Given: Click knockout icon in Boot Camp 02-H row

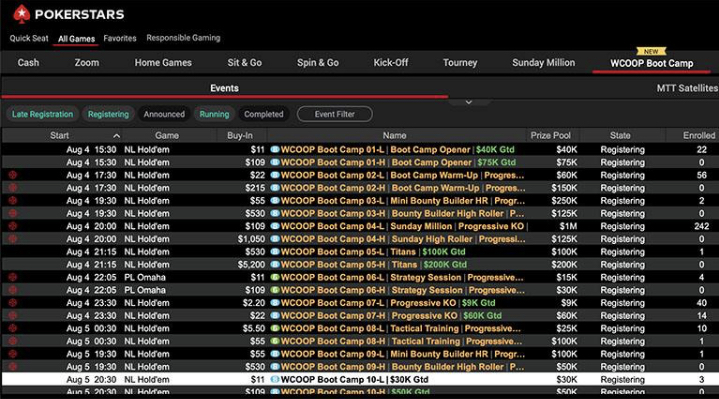Looking at the screenshot, I should point(13,188).
